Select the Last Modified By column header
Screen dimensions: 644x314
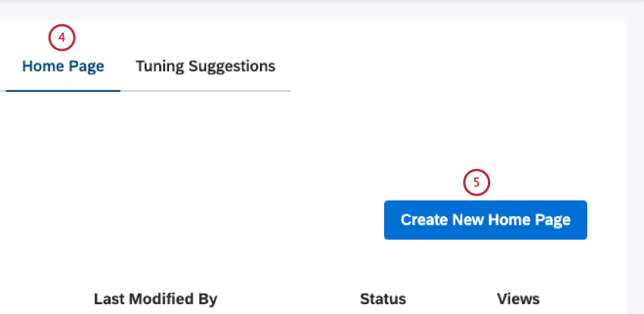click(x=155, y=299)
